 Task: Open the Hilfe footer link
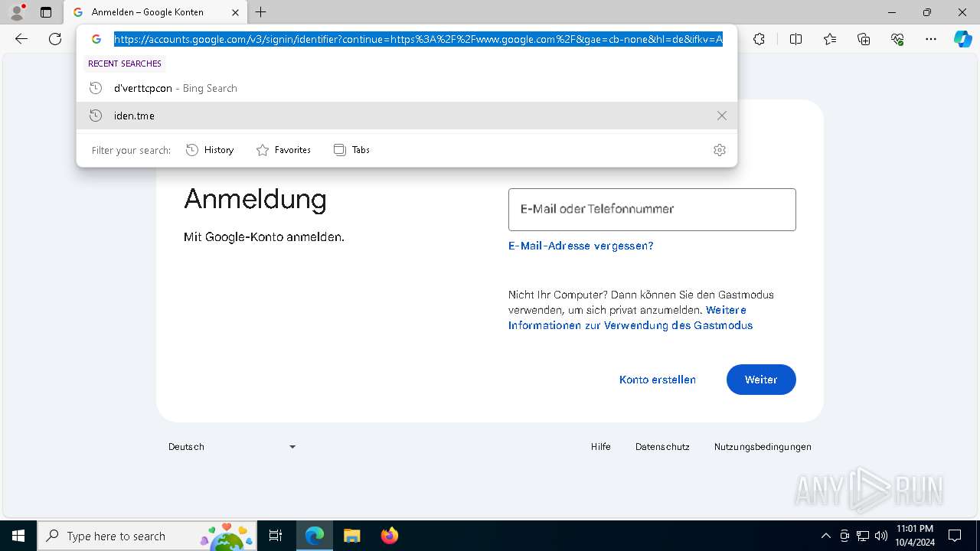(600, 447)
